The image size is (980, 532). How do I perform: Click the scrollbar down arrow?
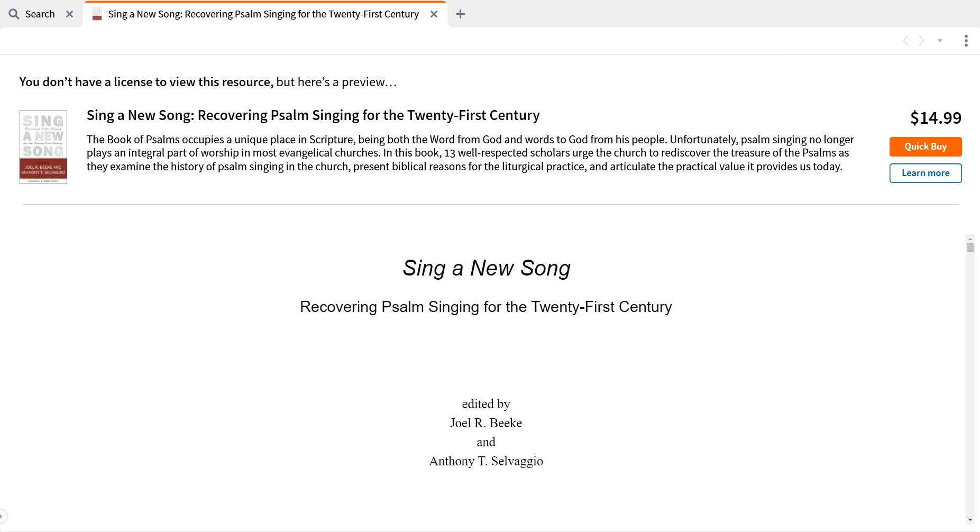coord(970,520)
